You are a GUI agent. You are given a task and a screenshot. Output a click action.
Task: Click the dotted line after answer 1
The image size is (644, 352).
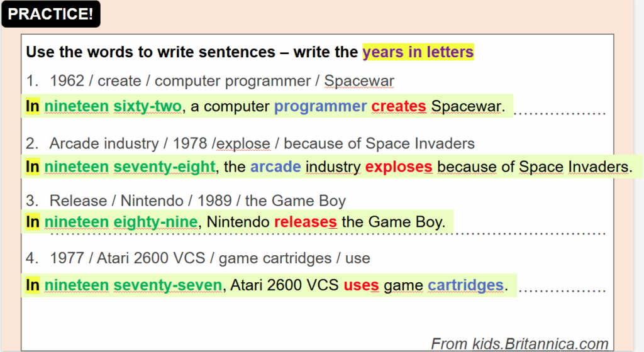pos(560,113)
